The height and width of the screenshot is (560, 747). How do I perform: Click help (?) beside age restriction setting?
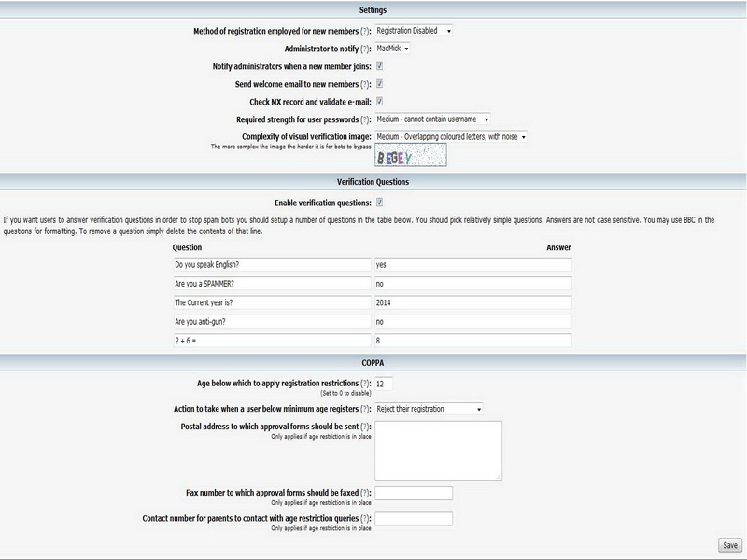365,384
